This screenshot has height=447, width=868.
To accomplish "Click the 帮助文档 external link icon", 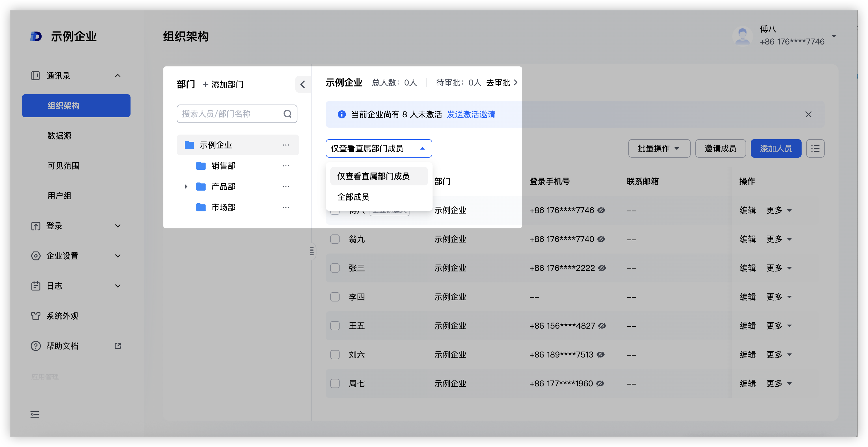I will pyautogui.click(x=118, y=346).
